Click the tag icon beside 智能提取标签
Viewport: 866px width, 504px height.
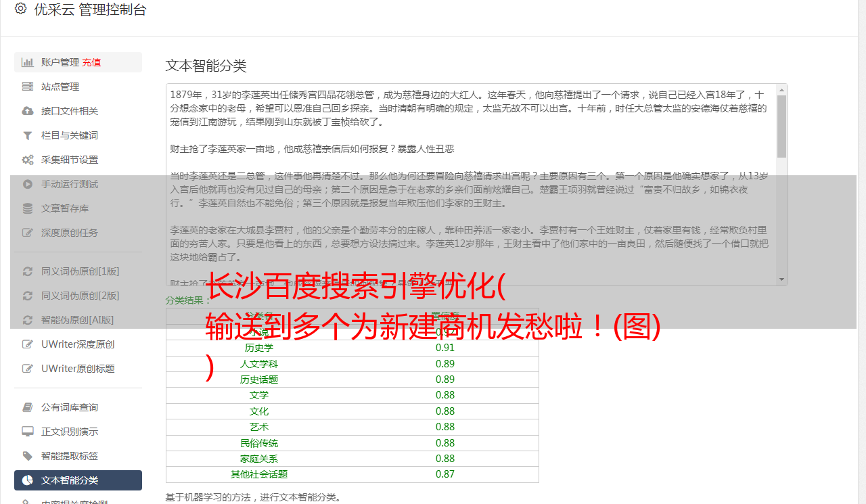point(28,456)
